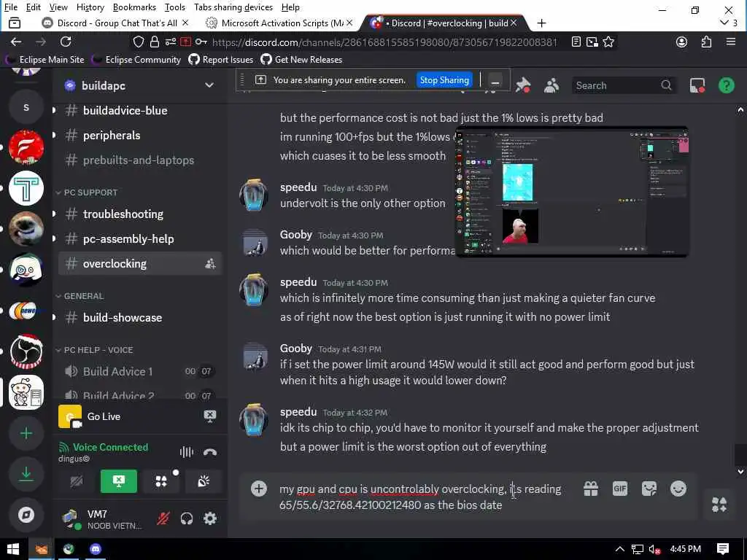Open Discord from the taskbar
Viewport: 747px width, 560px height.
click(x=96, y=549)
